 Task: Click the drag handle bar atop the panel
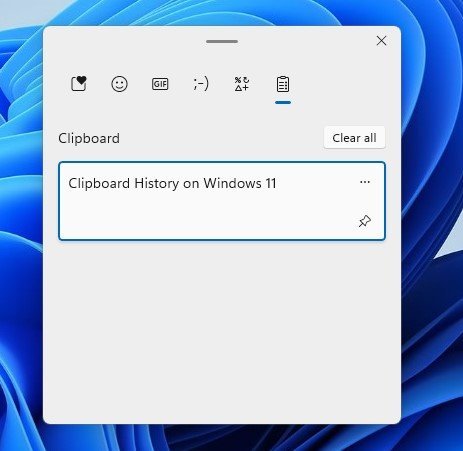tap(222, 41)
